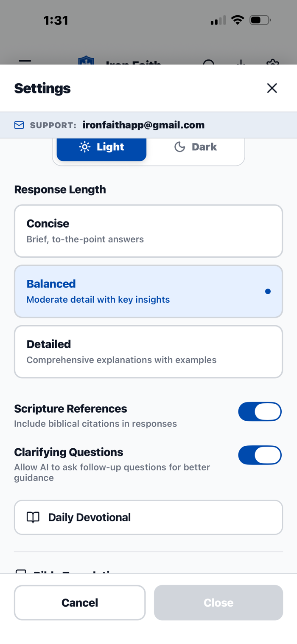Select the moon icon for Dark theme

click(180, 147)
